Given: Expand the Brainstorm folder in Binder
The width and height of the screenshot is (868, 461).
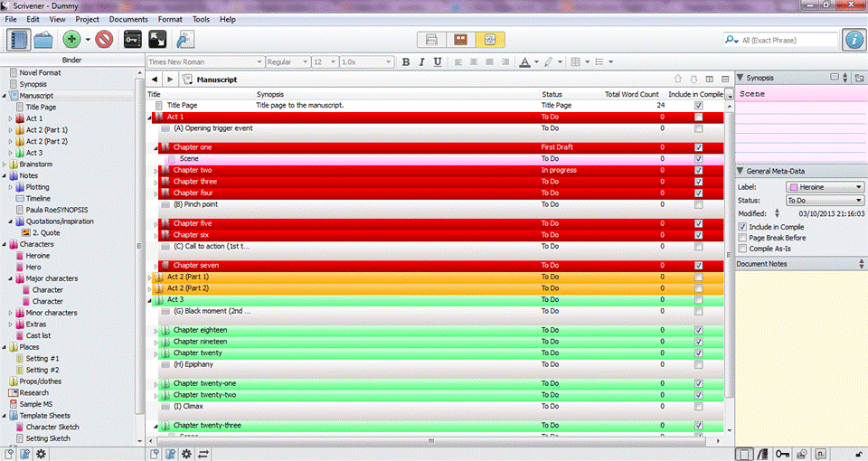Looking at the screenshot, I should (4, 165).
